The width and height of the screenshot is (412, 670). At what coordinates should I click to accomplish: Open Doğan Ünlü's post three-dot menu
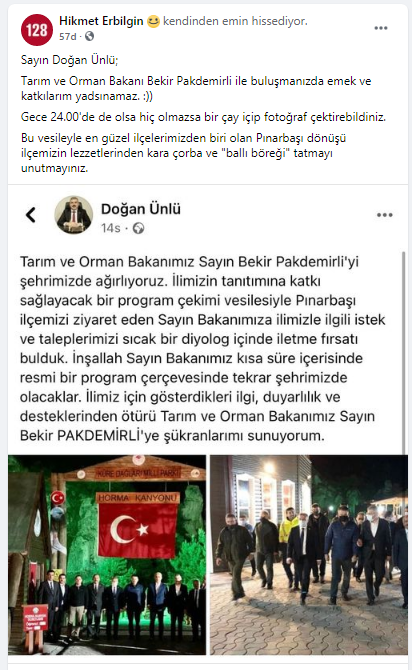point(385,215)
